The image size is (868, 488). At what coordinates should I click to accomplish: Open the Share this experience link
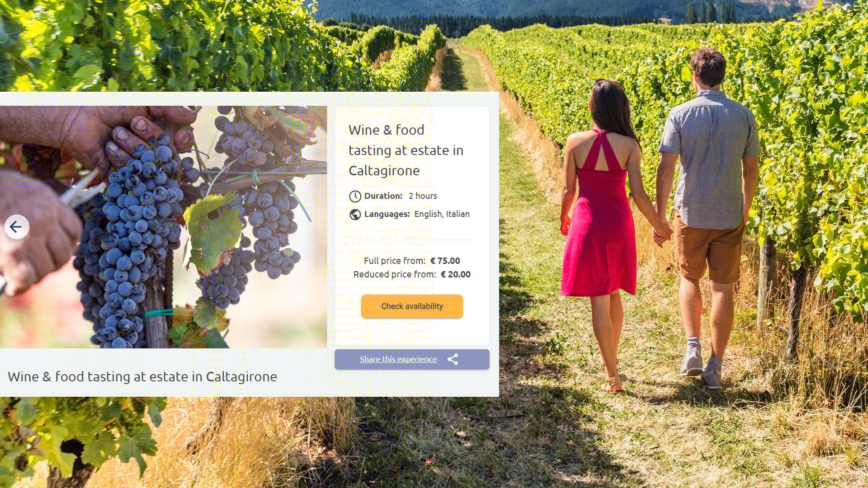pos(398,359)
